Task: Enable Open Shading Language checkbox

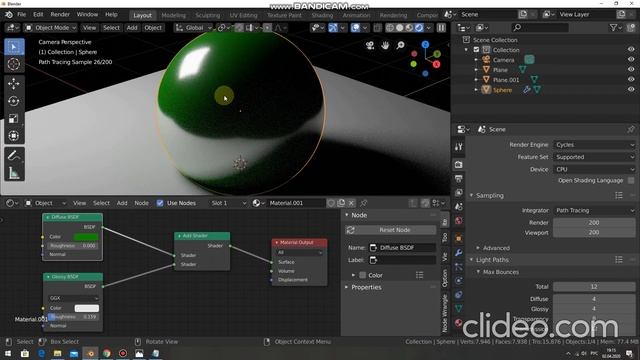Action: point(631,180)
